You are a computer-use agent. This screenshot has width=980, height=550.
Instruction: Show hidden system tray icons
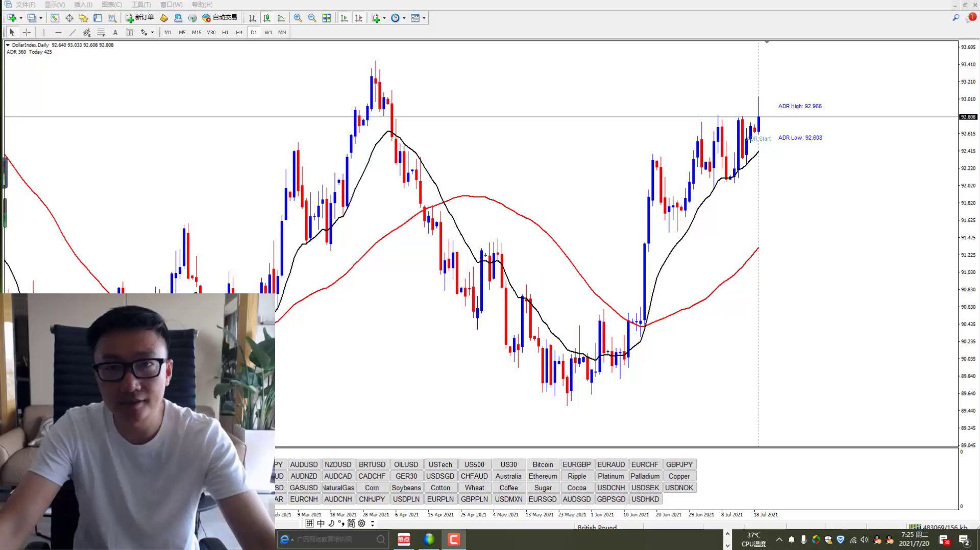click(x=779, y=539)
